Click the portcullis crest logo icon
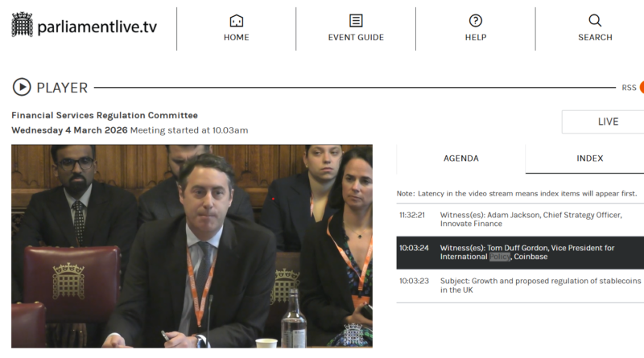Viewport: 644px width, 358px height. point(23,24)
